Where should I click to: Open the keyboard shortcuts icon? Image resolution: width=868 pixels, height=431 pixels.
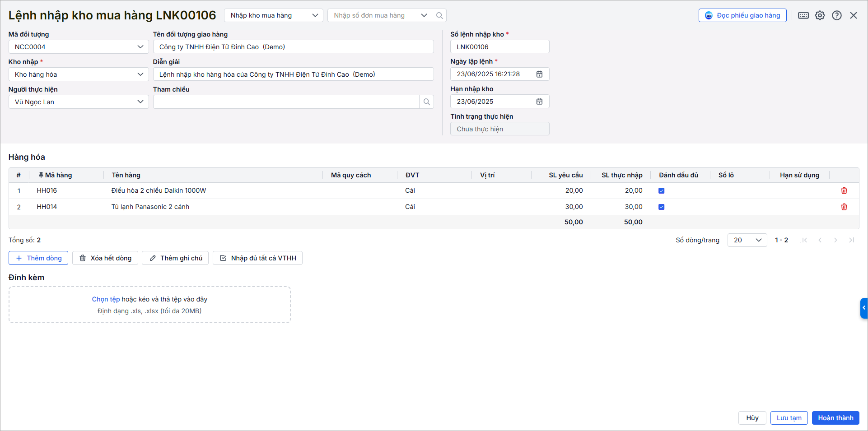pos(803,15)
